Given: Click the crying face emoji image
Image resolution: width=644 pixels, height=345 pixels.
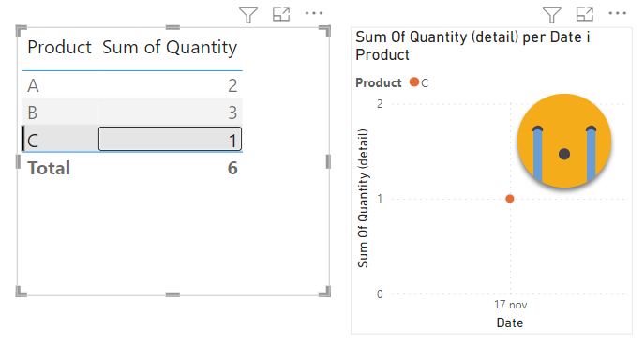Looking at the screenshot, I should (x=564, y=141).
